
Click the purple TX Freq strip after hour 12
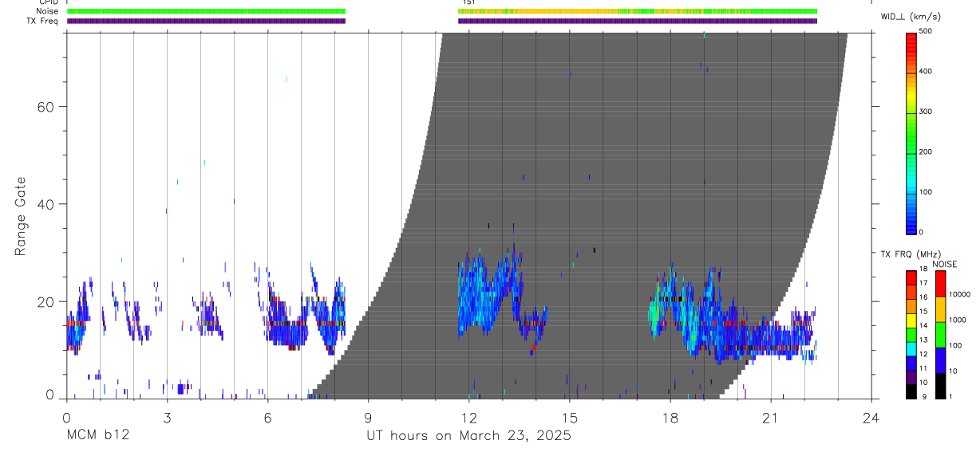click(638, 21)
